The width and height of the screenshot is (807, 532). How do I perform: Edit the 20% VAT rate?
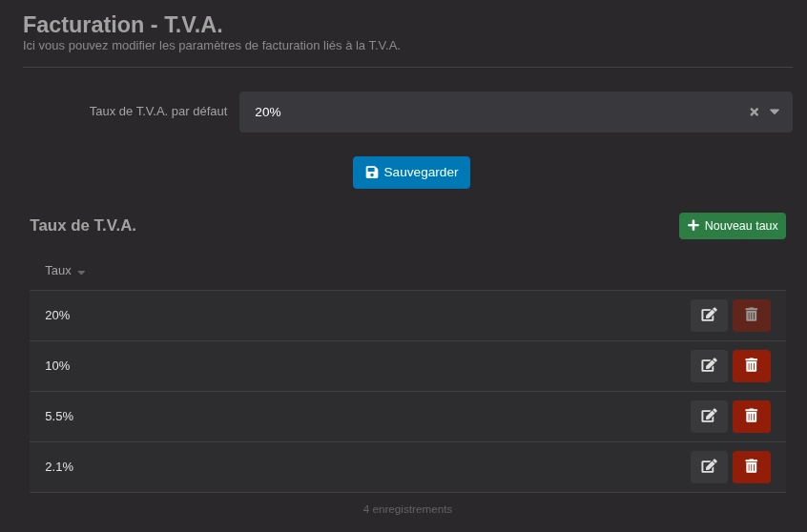point(709,315)
